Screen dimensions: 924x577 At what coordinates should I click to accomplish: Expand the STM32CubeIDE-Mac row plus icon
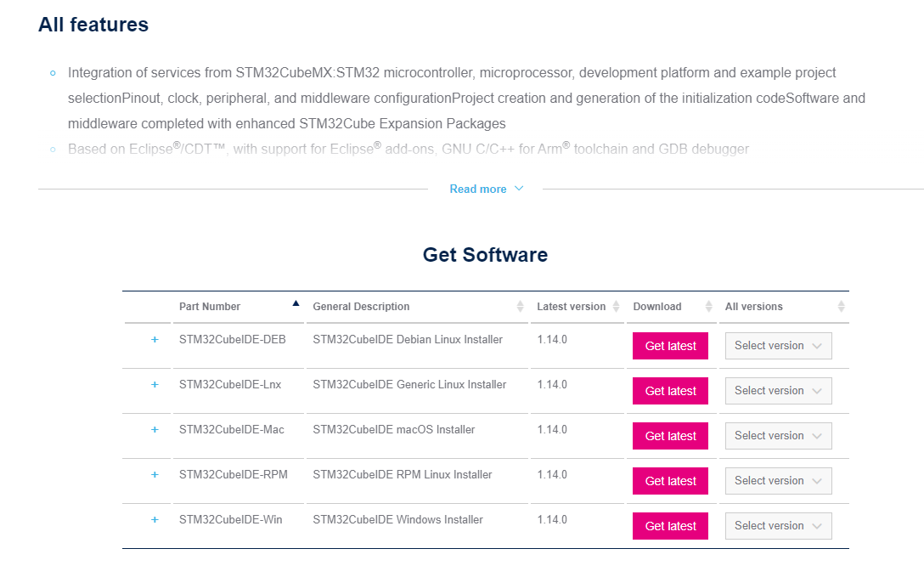tap(155, 430)
